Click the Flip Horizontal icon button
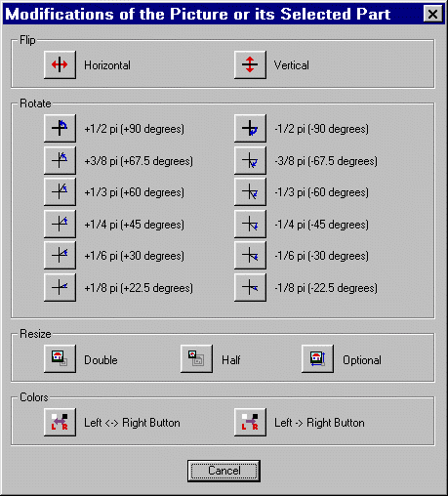 60,64
